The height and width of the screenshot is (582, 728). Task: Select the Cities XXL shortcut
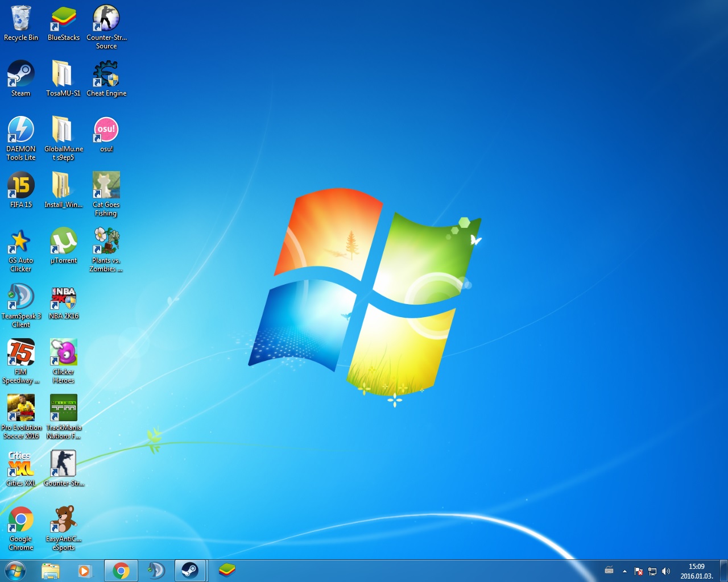point(21,469)
